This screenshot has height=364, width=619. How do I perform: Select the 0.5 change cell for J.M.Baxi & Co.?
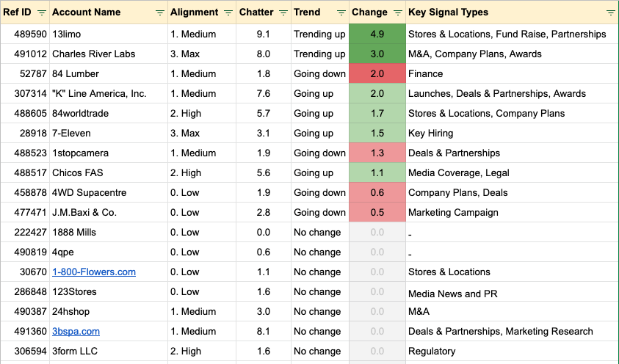click(x=377, y=213)
